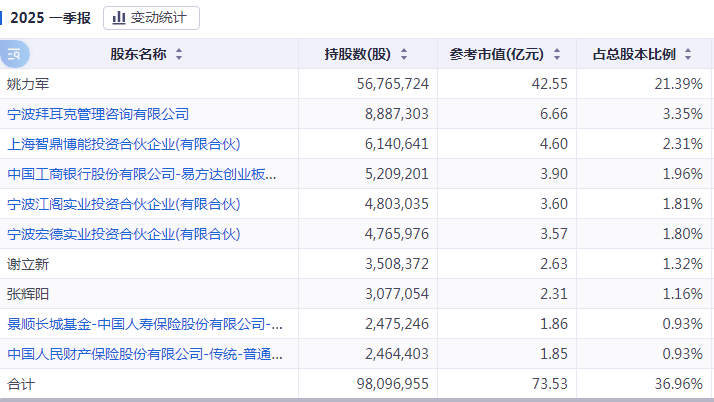Select share count 4,765,976
This screenshot has height=402, width=714.
click(x=397, y=234)
